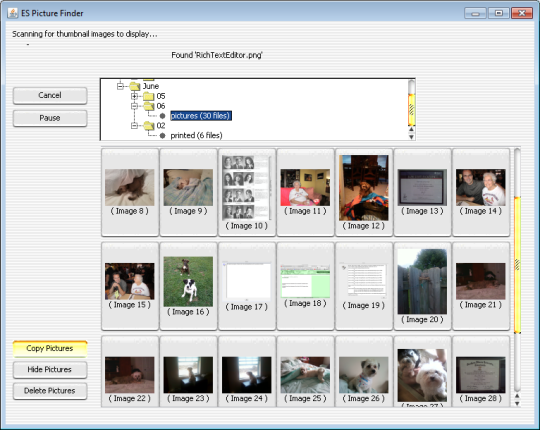The width and height of the screenshot is (540, 430).
Task: Select the Image 18 thumbnail
Action: point(305,286)
